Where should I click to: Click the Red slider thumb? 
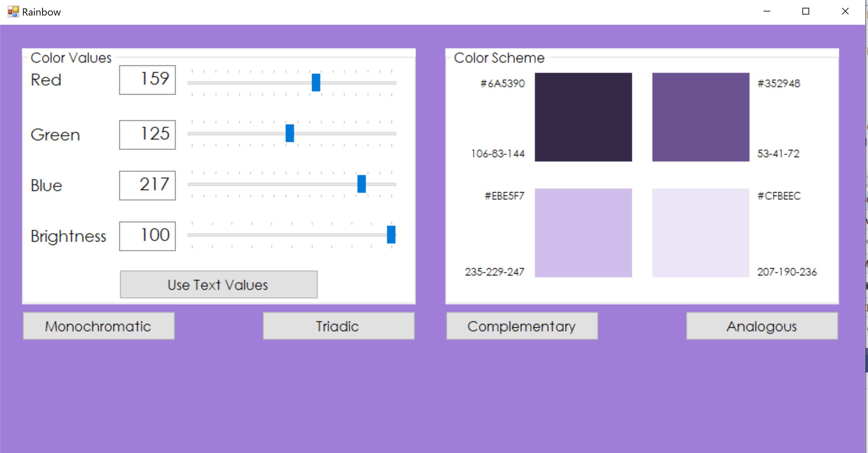point(316,82)
